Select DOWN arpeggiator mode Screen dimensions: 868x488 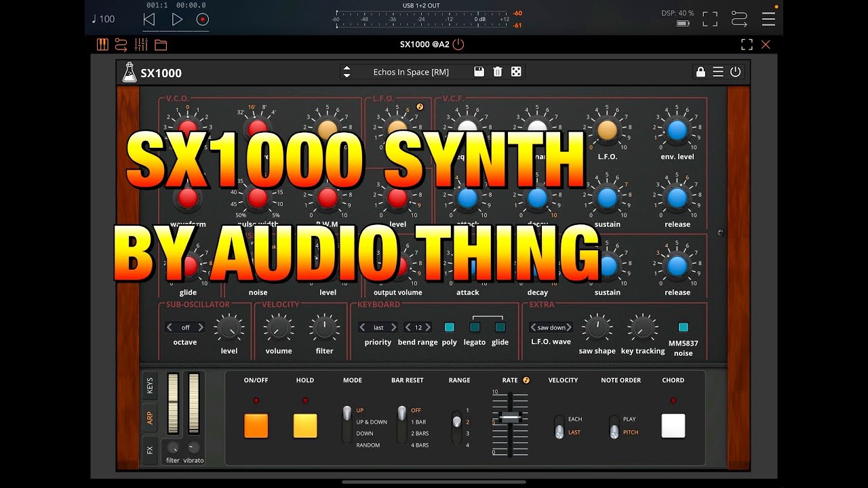click(365, 434)
